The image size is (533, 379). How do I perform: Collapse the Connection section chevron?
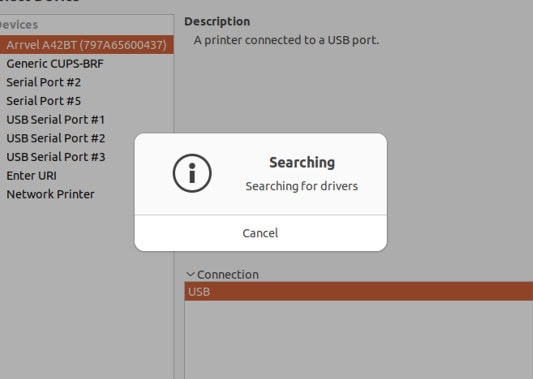190,274
